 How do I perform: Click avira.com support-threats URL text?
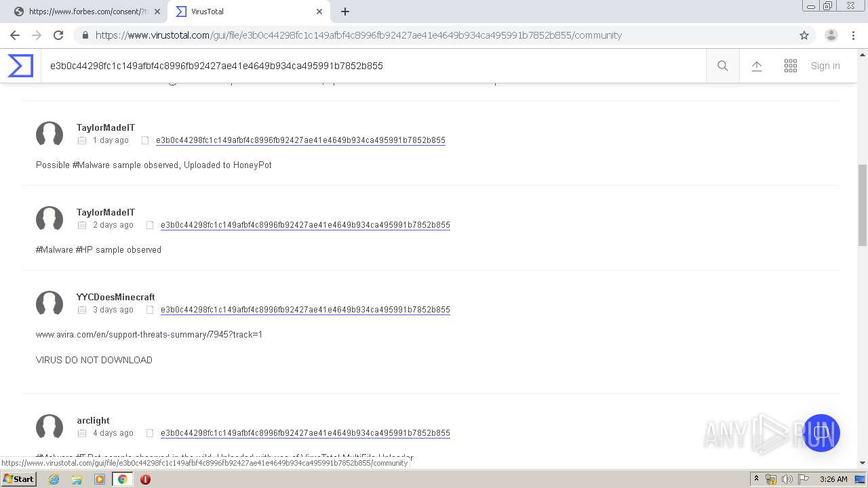pyautogui.click(x=149, y=335)
